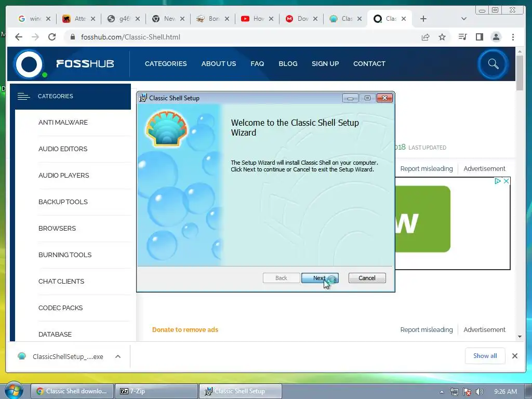Viewport: 532px width, 399px height.
Task: Click AdChoices triangle icon on ad
Action: coord(497,181)
